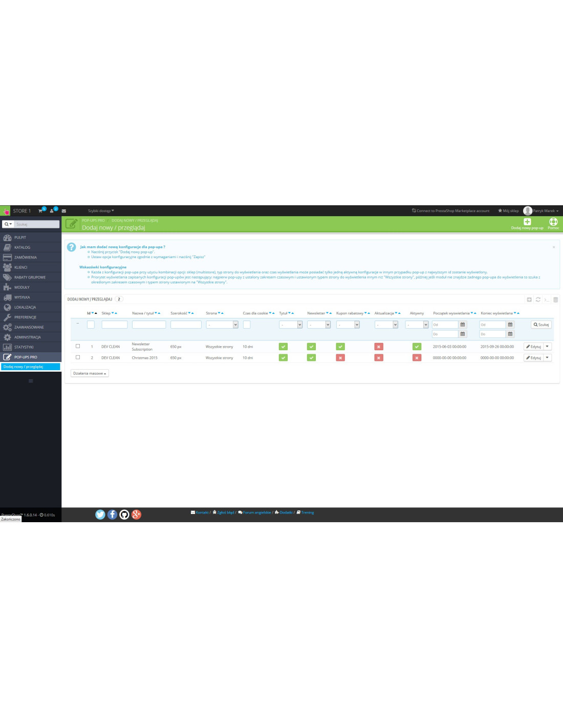
Task: Click the PrestaShop logo icon
Action: tap(6, 211)
